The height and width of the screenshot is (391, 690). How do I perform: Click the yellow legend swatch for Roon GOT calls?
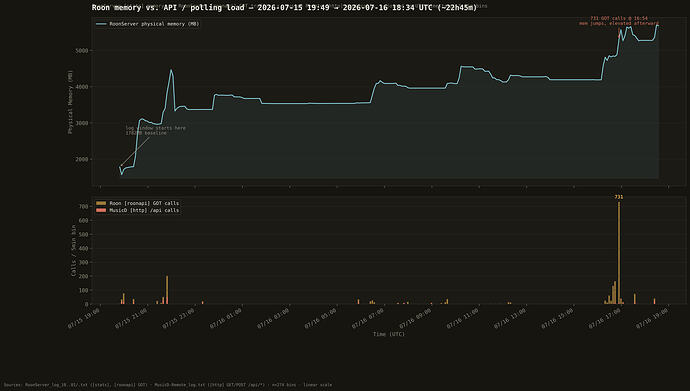pyautogui.click(x=101, y=203)
